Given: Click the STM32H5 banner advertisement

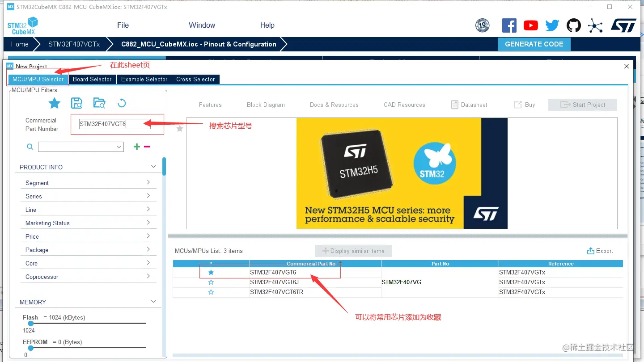Looking at the screenshot, I should pos(402,173).
